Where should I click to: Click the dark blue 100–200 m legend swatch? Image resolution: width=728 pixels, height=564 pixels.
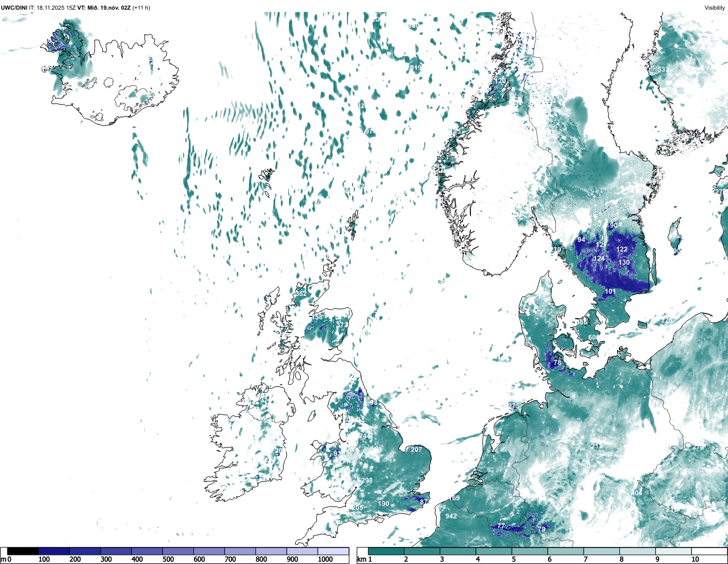54,551
